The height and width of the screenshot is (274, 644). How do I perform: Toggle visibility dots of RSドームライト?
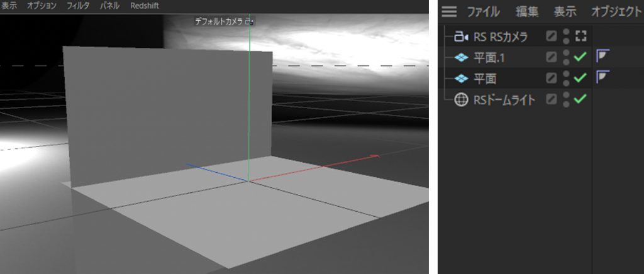coord(566,99)
